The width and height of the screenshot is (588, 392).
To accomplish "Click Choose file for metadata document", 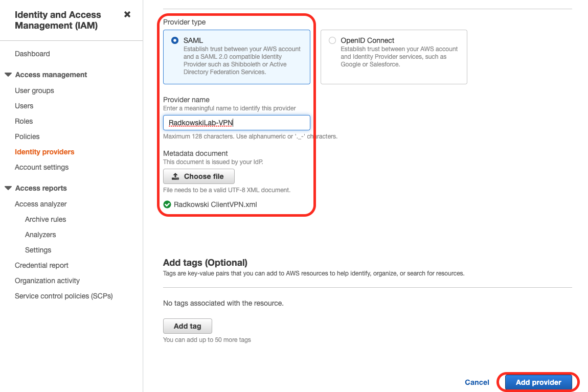I will (x=199, y=176).
